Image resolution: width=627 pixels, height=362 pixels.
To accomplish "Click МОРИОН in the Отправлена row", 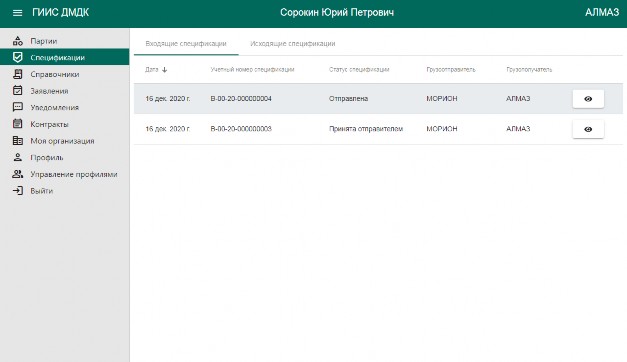I will coord(441,99).
